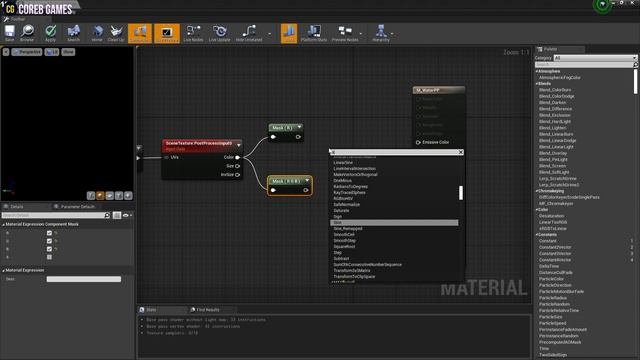The width and height of the screenshot is (640, 360).
Task: Click the node popup scrollbar thumb
Action: click(x=461, y=193)
